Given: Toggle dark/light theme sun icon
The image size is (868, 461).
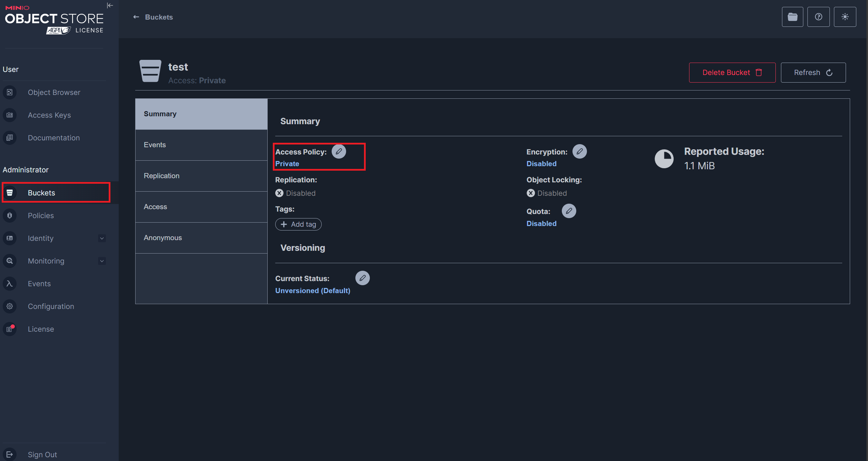Looking at the screenshot, I should tap(845, 17).
